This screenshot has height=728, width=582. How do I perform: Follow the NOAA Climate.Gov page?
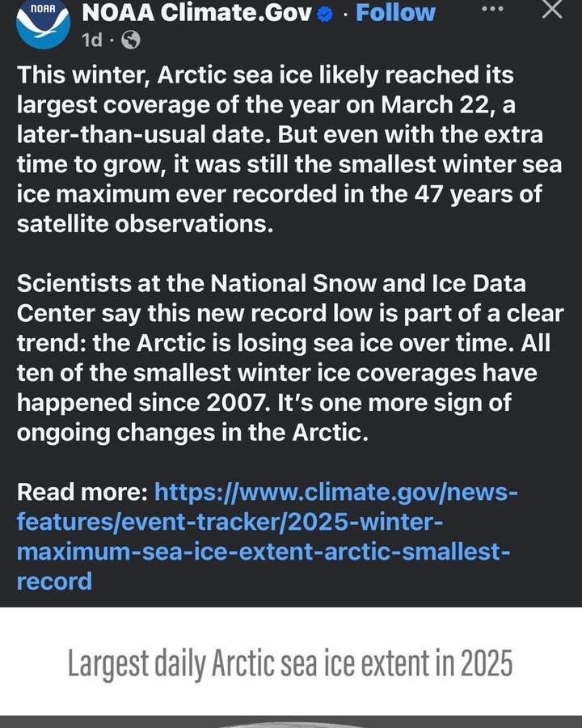point(395,13)
